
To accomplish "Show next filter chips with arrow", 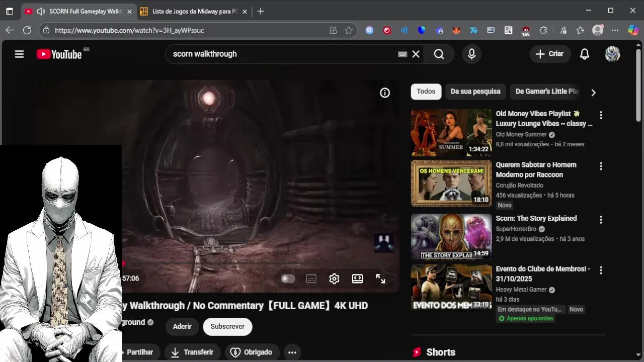I will pyautogui.click(x=593, y=93).
